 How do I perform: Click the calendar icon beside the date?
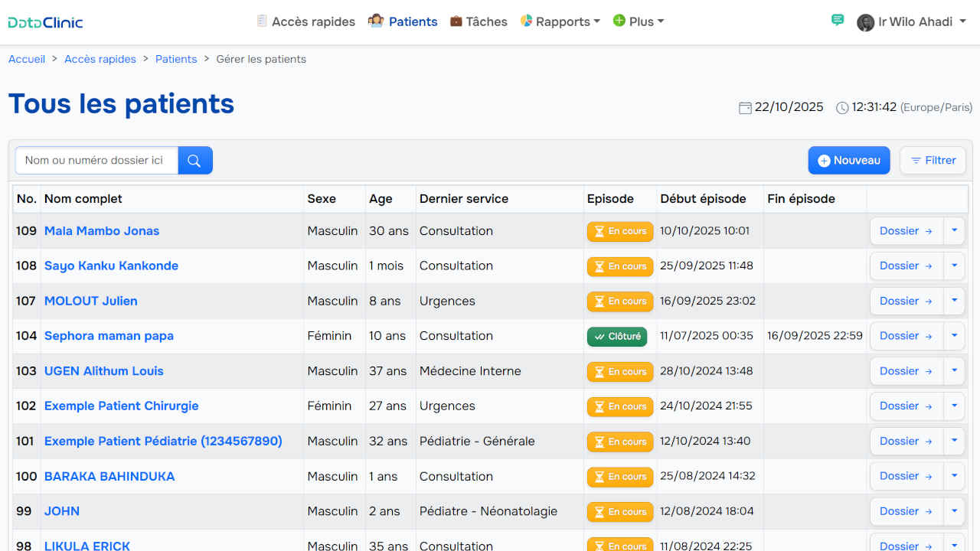click(x=744, y=108)
